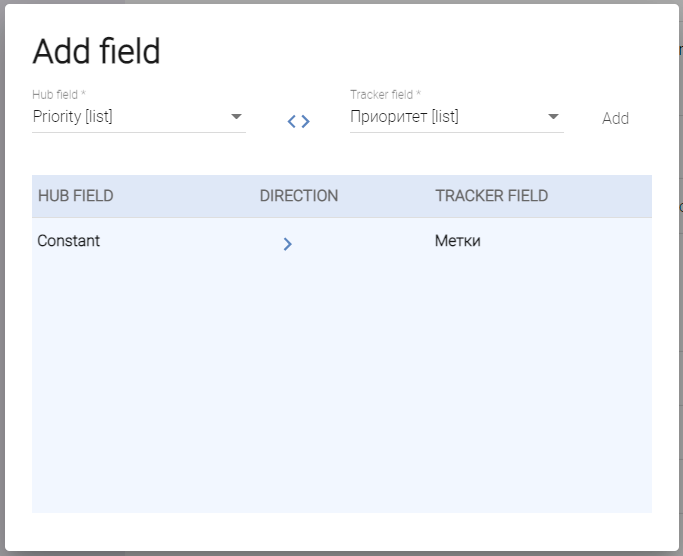Click the right-arrow direction icon in Constant row
The height and width of the screenshot is (556, 683).
pyautogui.click(x=287, y=243)
